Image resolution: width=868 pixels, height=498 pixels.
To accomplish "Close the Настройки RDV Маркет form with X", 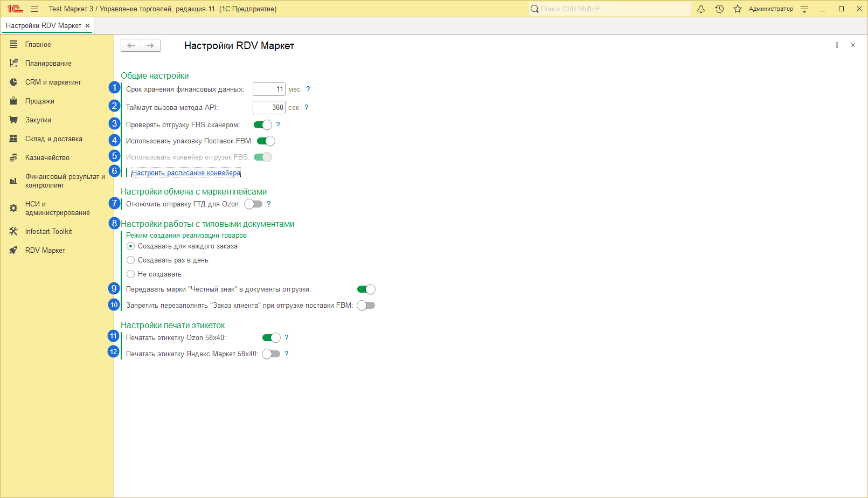I will point(853,45).
